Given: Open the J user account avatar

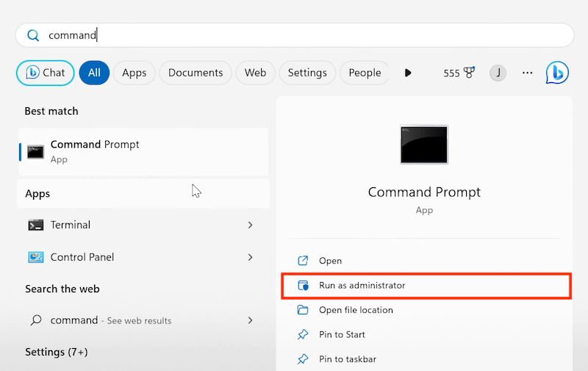Looking at the screenshot, I should click(x=498, y=73).
